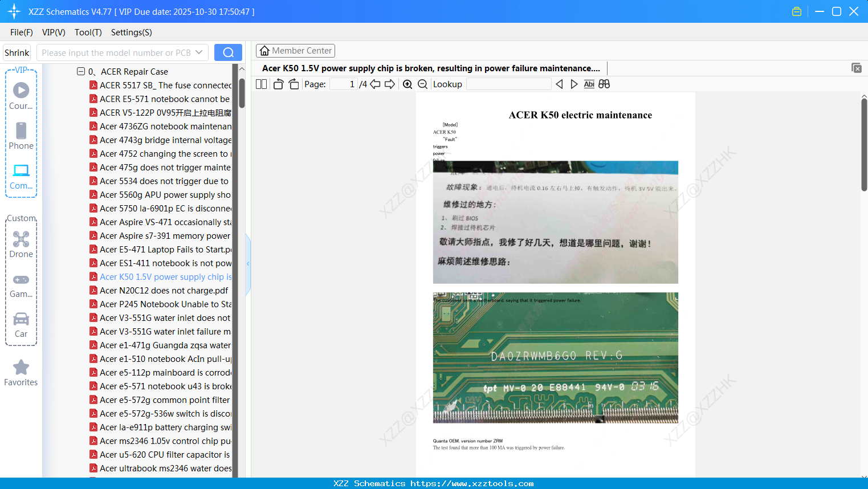Open Acer 4743g bridge internal voltage file
Screen dimensions: 868x489
(165, 140)
